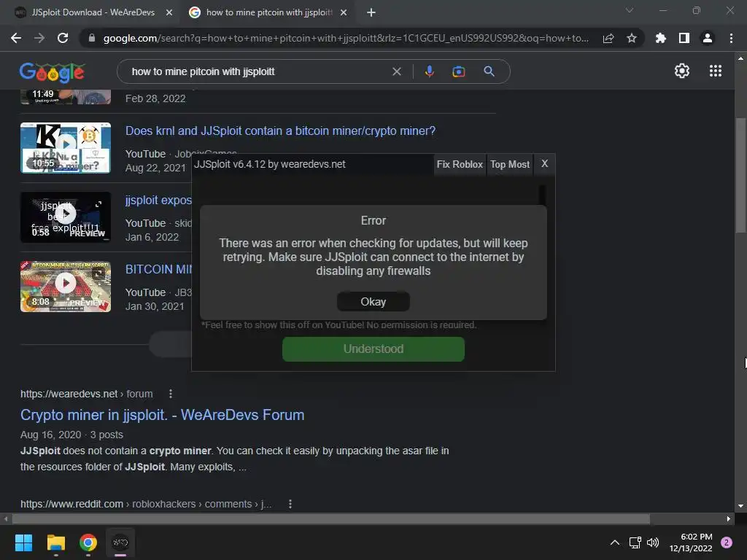Open Google quick settings gear
The height and width of the screenshot is (560, 747).
(682, 71)
